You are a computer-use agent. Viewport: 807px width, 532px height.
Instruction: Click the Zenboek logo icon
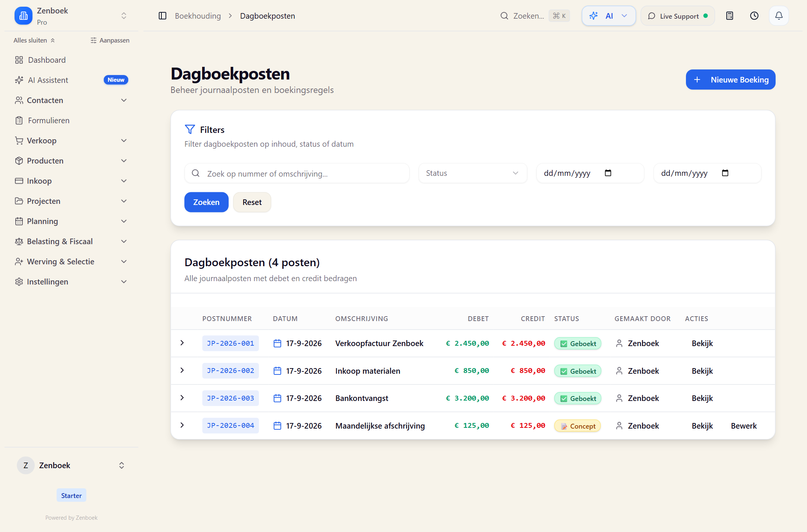(24, 16)
